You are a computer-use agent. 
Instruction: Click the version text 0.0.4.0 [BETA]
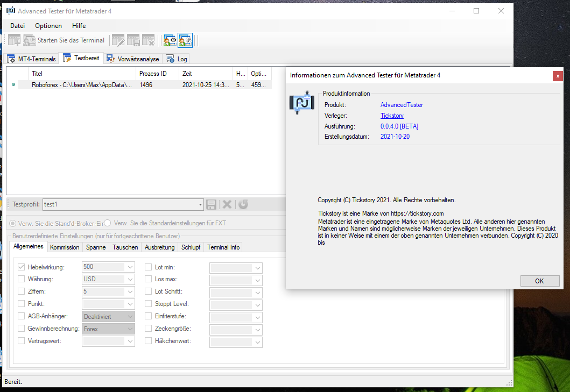coord(399,126)
